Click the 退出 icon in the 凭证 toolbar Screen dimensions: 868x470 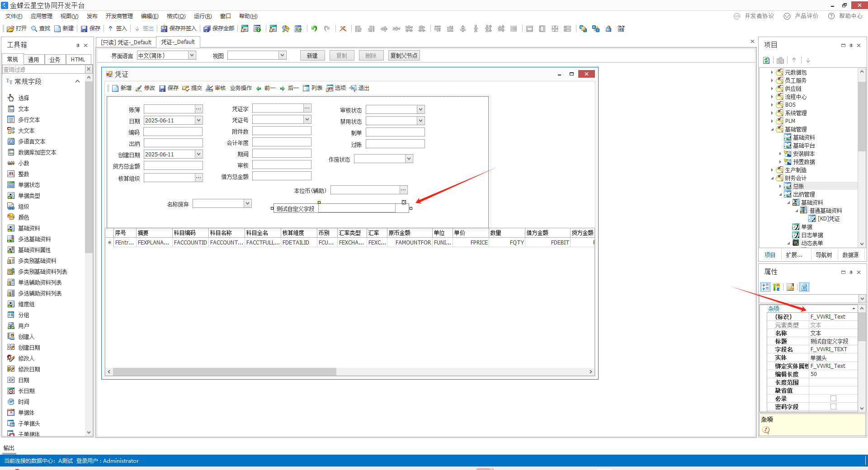point(353,88)
